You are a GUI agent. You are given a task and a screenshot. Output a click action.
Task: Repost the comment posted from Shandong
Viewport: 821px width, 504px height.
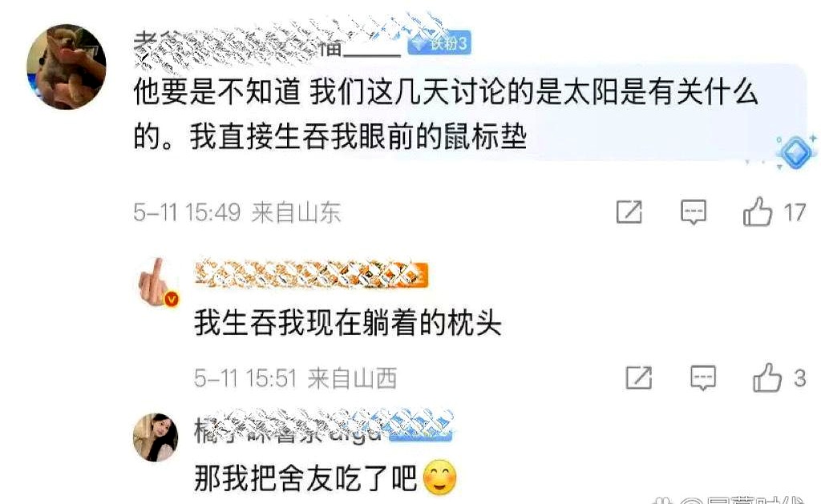pyautogui.click(x=629, y=212)
